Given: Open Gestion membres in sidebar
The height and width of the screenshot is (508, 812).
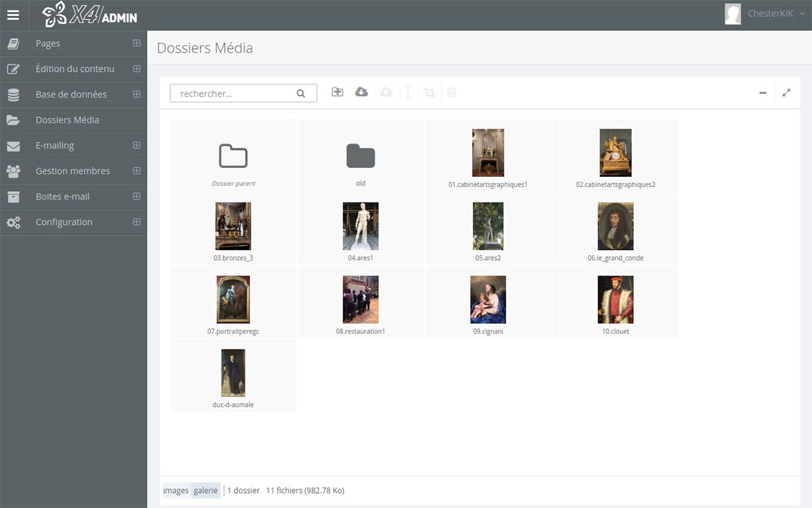Looking at the screenshot, I should 73,171.
